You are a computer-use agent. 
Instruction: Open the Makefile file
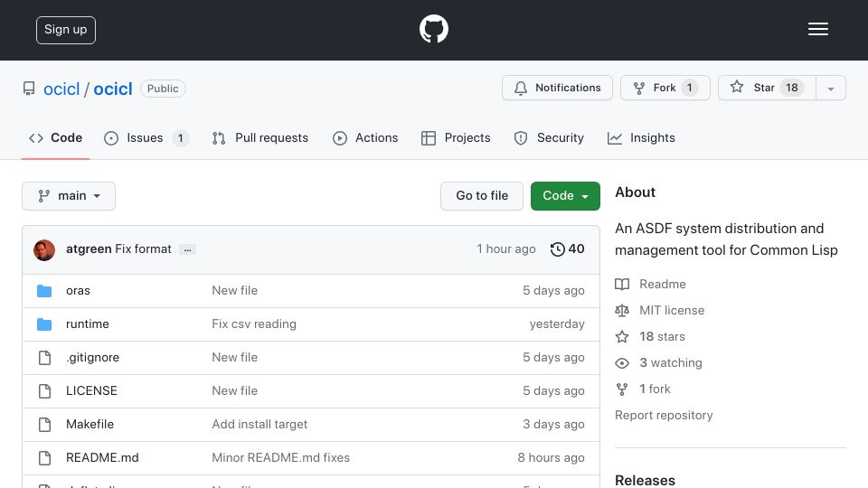[90, 425]
